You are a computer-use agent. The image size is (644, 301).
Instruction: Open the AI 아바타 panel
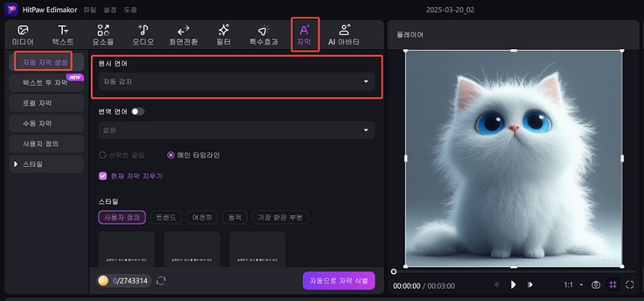[344, 36]
